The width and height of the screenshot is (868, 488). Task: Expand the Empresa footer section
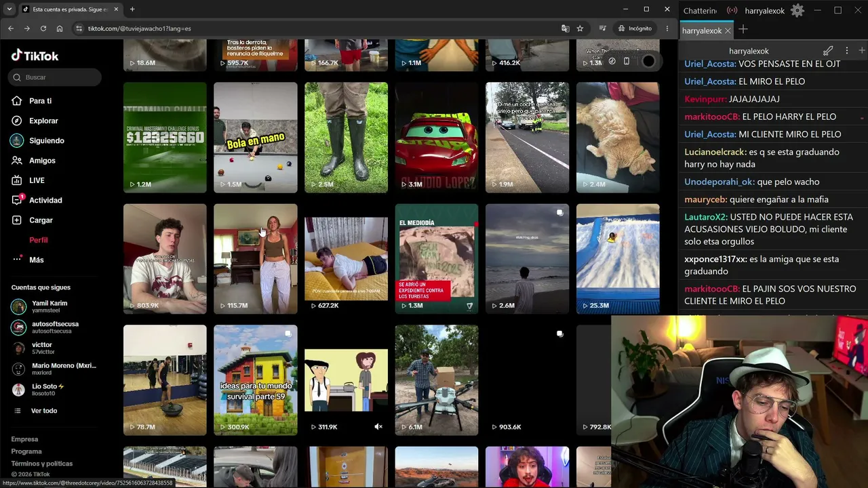click(x=24, y=439)
